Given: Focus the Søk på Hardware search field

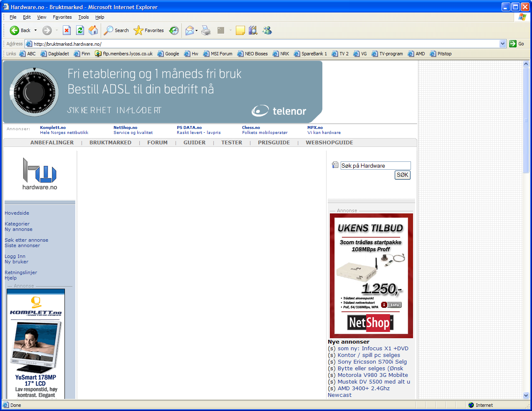Looking at the screenshot, I should [x=376, y=166].
